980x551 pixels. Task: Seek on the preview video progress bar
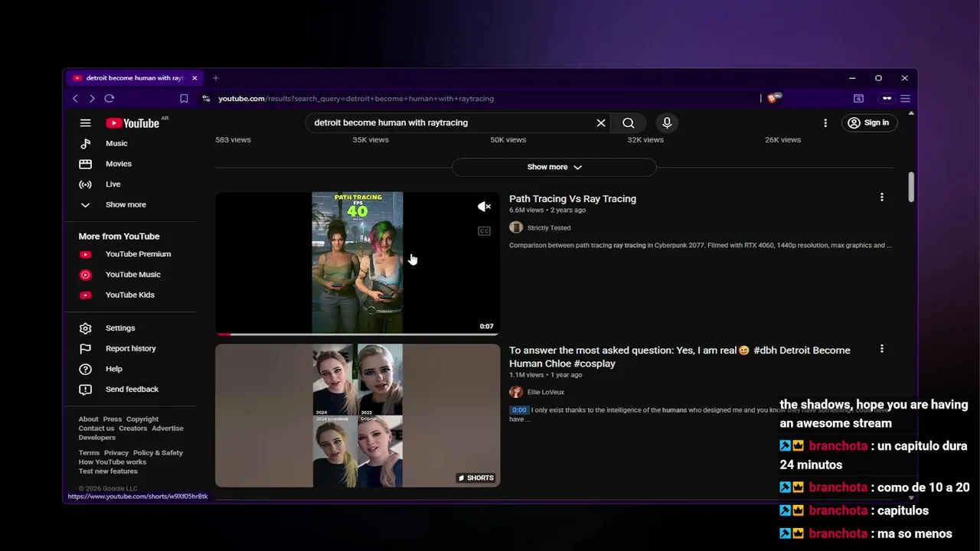tap(358, 334)
